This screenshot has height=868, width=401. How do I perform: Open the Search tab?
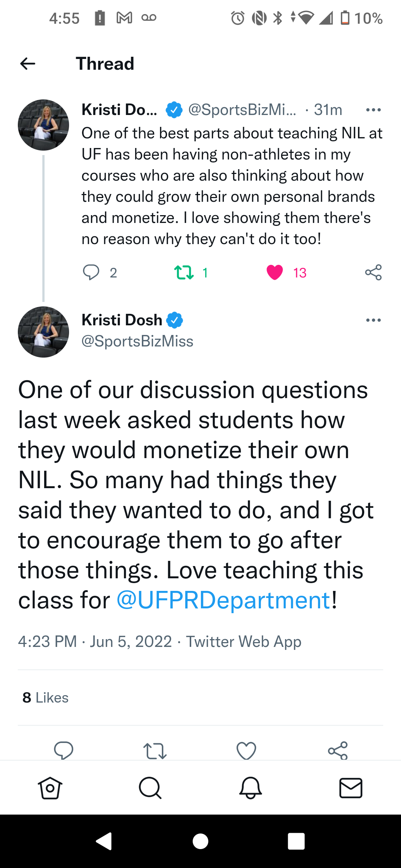tap(150, 788)
